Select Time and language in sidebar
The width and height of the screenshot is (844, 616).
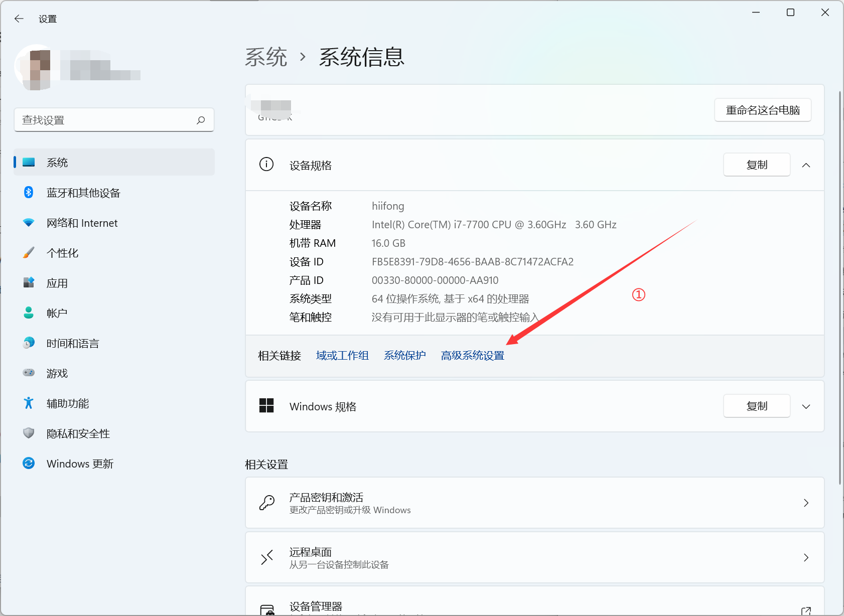(73, 344)
